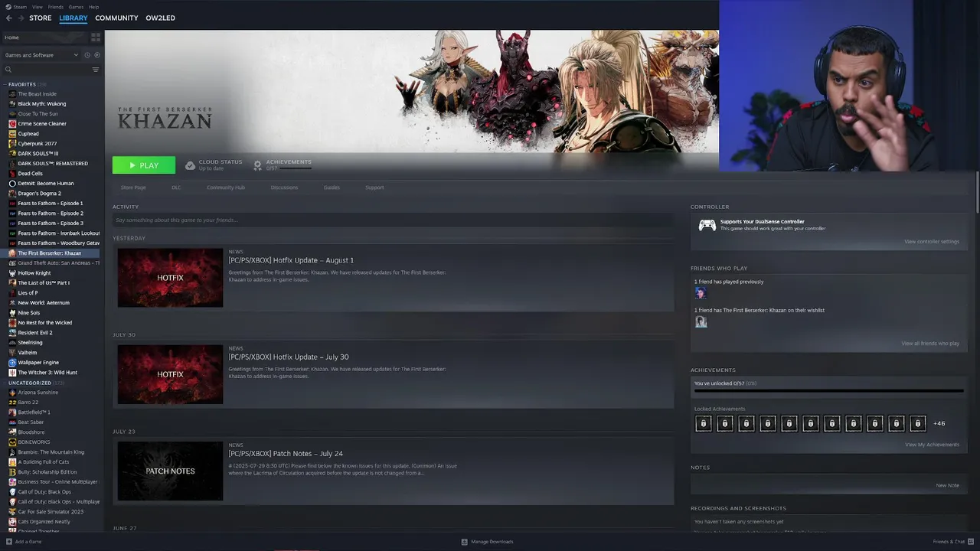
Task: Click the ready-to-play filter icon
Action: click(96, 55)
